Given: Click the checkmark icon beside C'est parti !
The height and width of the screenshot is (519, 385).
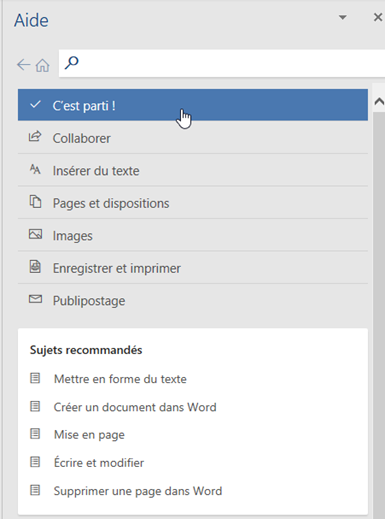Looking at the screenshot, I should (x=35, y=105).
